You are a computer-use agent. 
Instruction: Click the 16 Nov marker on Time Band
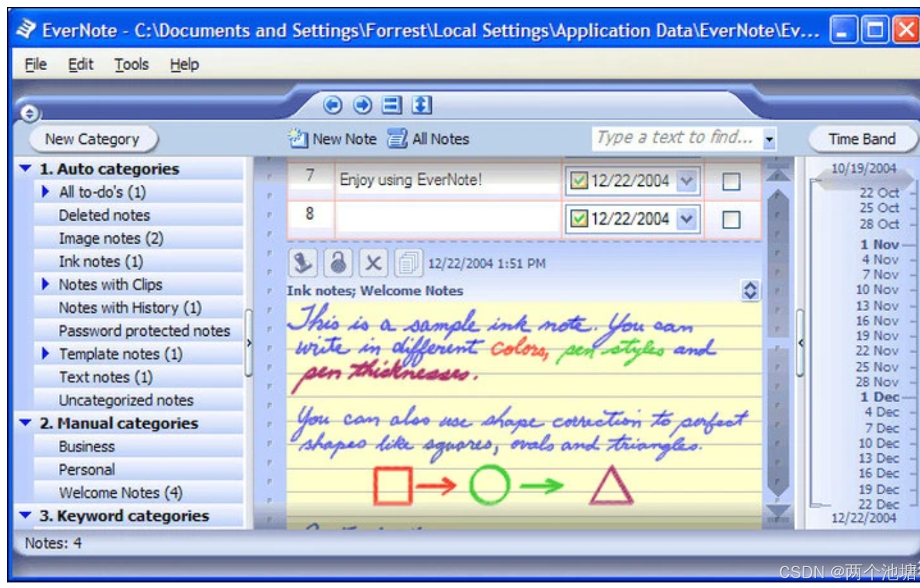877,321
